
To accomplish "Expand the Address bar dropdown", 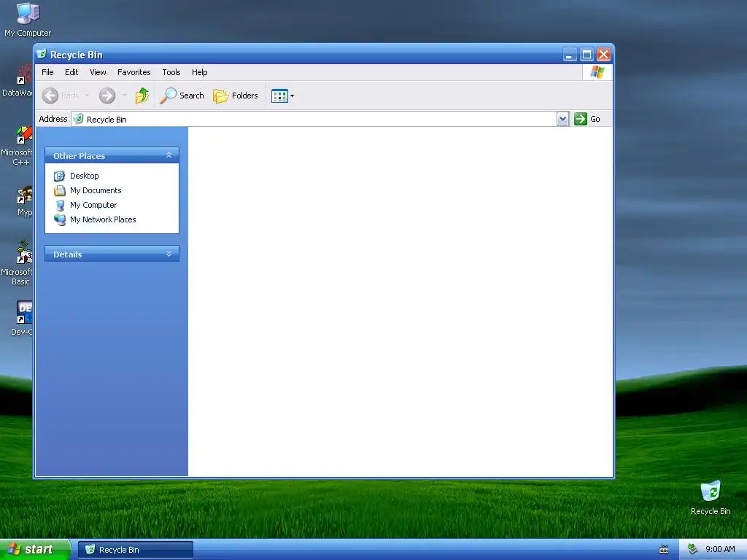I will coord(562,119).
